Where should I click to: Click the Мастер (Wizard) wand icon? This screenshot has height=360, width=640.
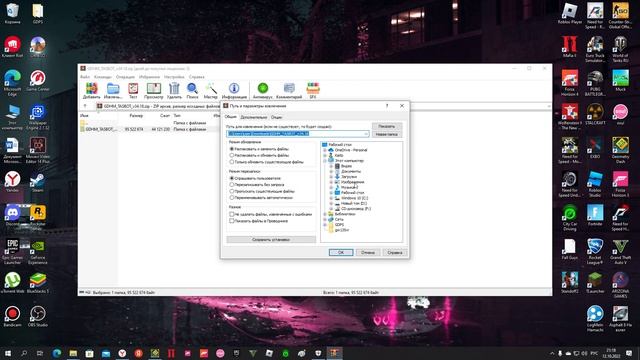211,90
